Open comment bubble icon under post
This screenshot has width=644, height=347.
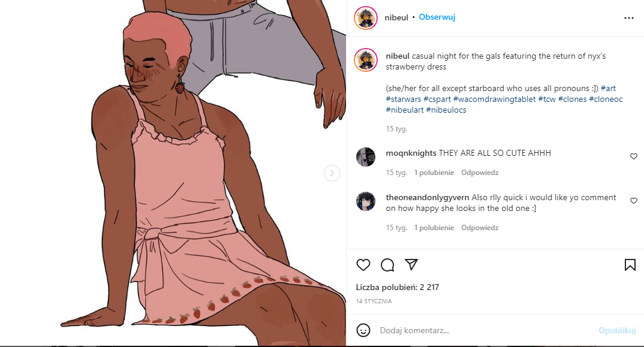click(387, 265)
